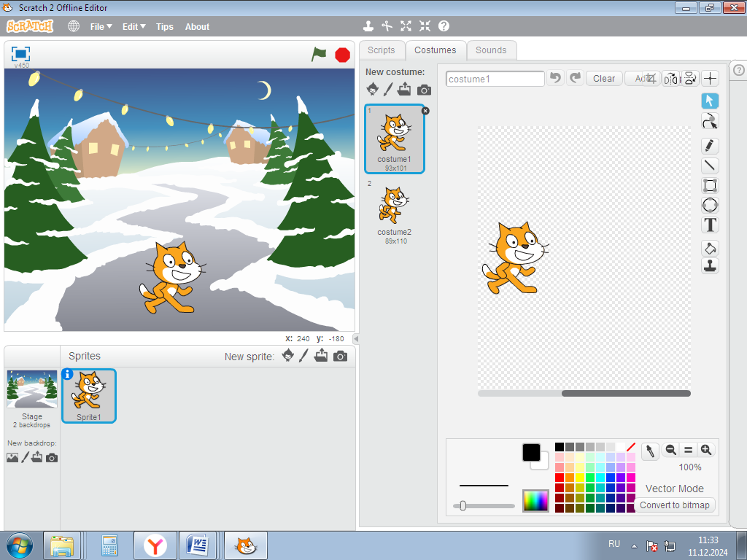Create new sprite from camera
Screen dimensions: 747x560
pyautogui.click(x=340, y=356)
